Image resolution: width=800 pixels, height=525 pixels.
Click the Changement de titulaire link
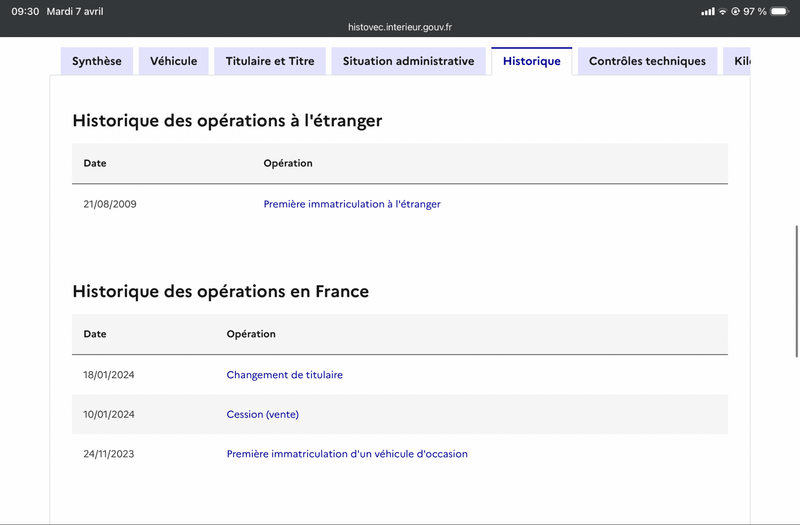click(285, 375)
